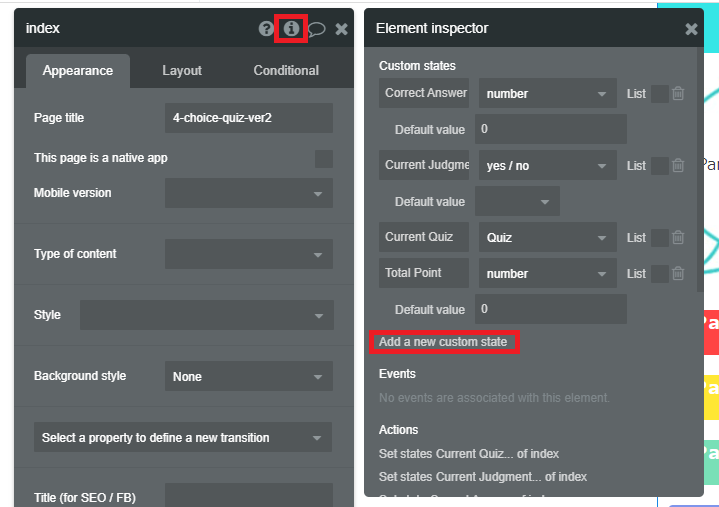Open the element inspector info icon

(291, 28)
